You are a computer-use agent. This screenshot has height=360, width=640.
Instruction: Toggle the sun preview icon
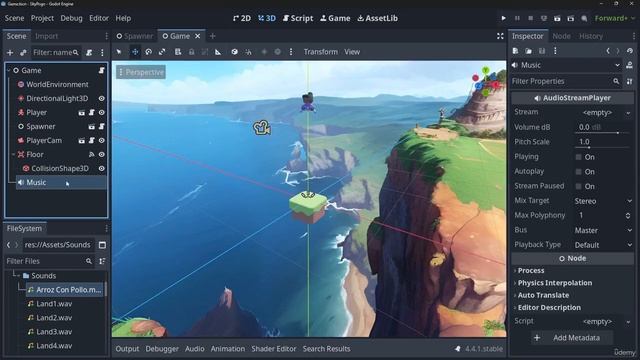[264, 52]
